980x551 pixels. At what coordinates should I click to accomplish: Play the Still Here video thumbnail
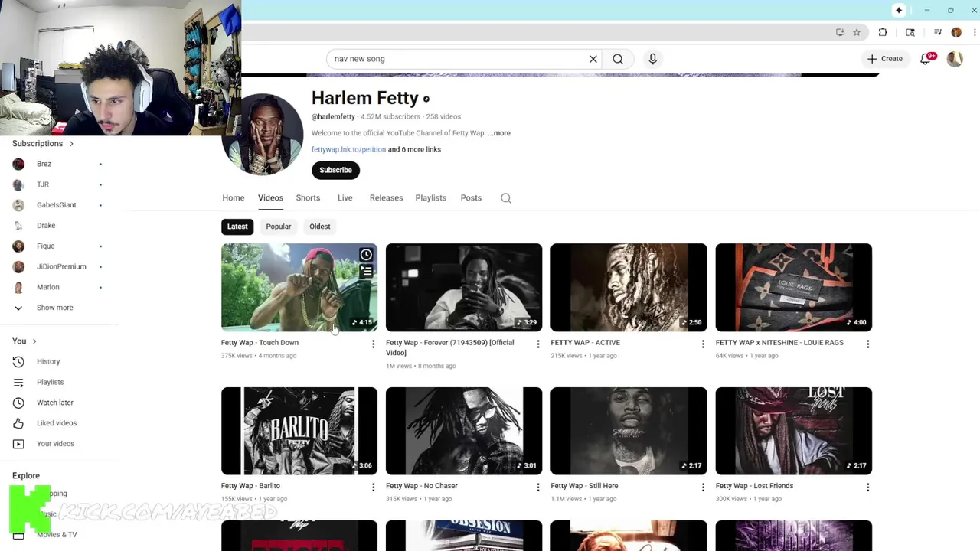coord(629,431)
